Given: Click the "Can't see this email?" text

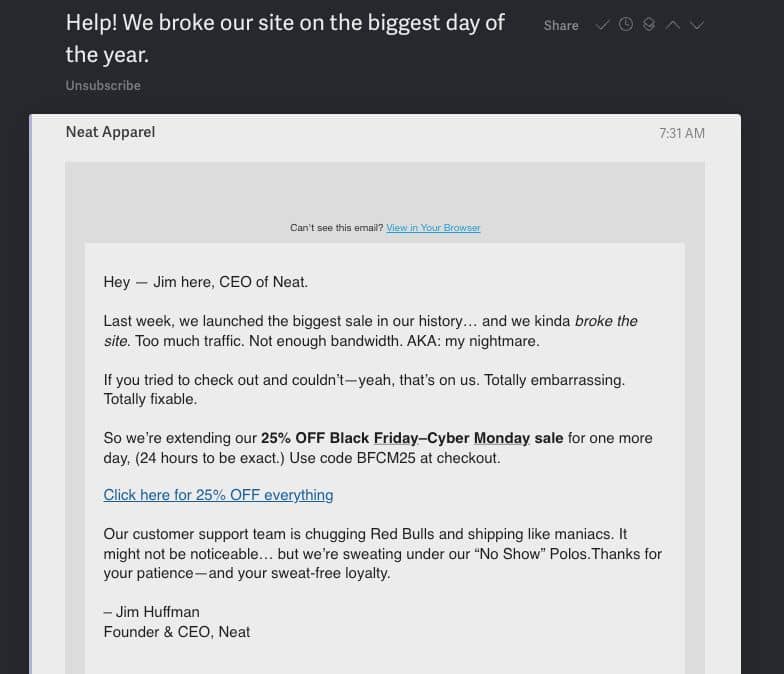Looking at the screenshot, I should coord(336,228).
